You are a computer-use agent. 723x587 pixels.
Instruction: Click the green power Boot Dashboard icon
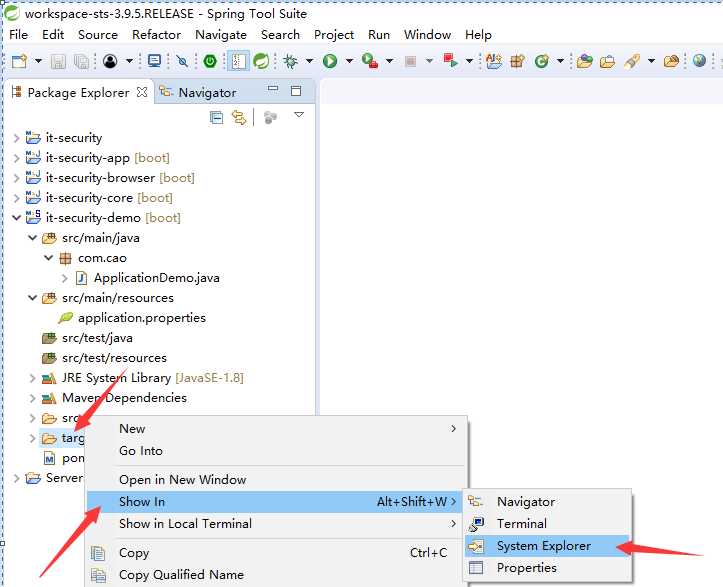click(210, 61)
